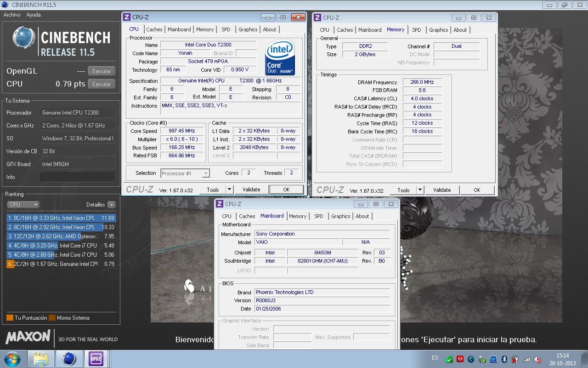
Task: Switch to SPD tab in Memory window
Action: click(x=417, y=30)
